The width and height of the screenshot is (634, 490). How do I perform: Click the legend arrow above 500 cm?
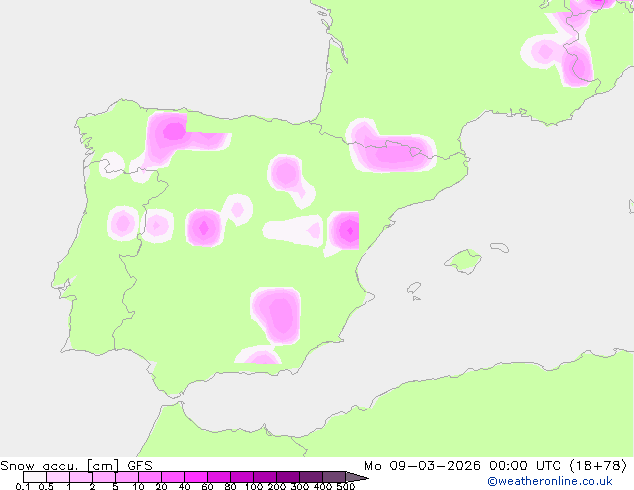(x=357, y=477)
